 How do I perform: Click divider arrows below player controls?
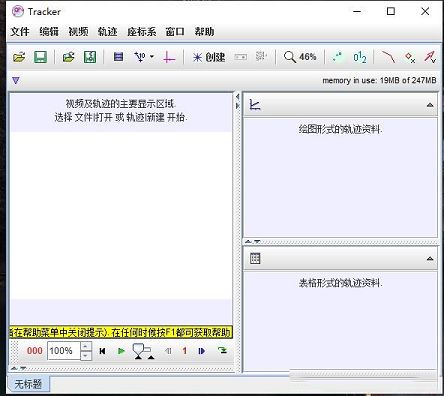[19, 369]
